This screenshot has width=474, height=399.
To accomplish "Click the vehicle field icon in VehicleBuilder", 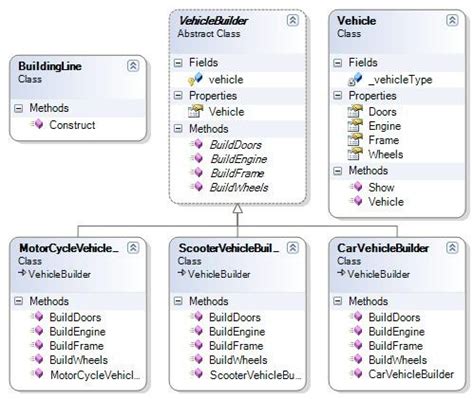I will (x=196, y=79).
